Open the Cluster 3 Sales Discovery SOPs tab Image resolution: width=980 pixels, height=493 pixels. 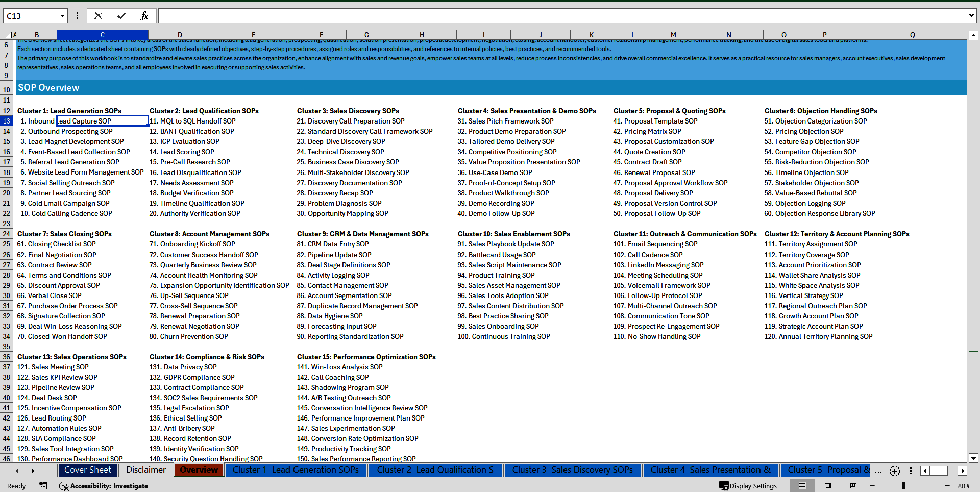tap(572, 470)
